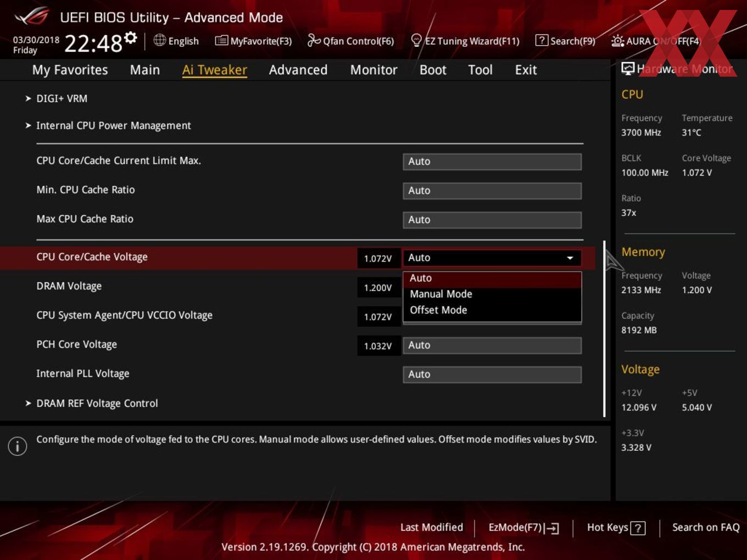Screen dimensions: 747x560
Task: Click the Max CPU Cache Ratio field
Action: pyautogui.click(x=492, y=220)
